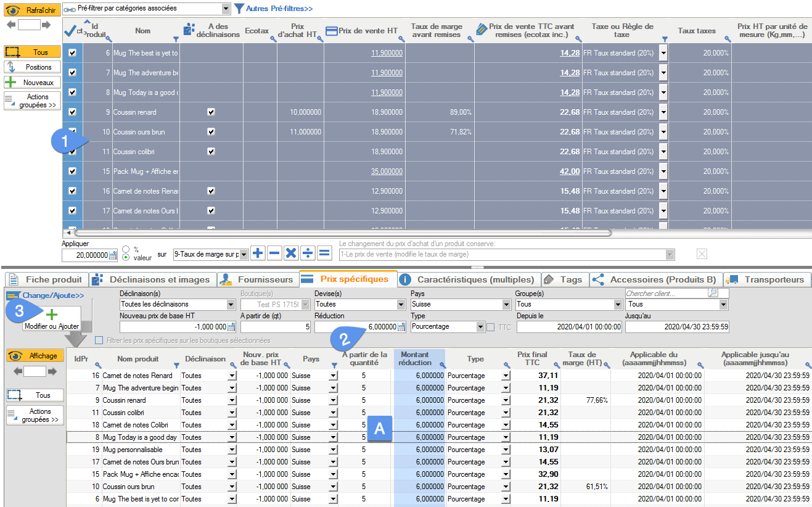Check 'Filtrer les prix spécifiques sur les boutiques sélectionnées'

(x=99, y=340)
